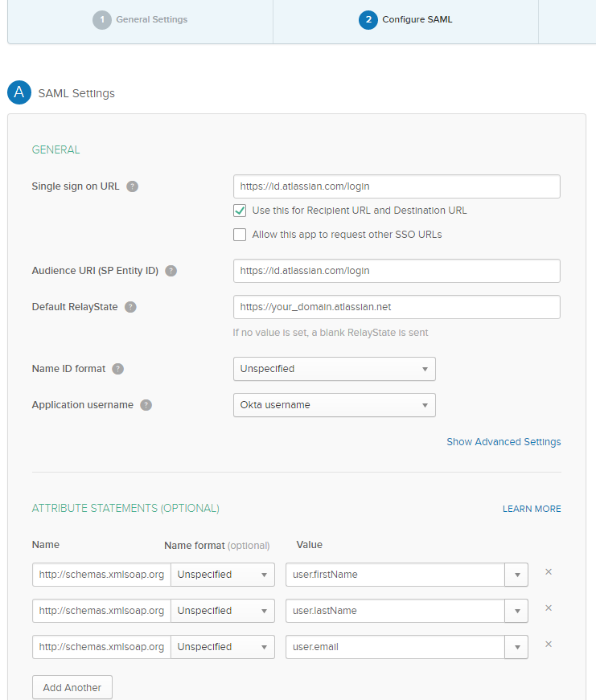
Task: Click help icon next to Name ID format
Action: (x=118, y=369)
